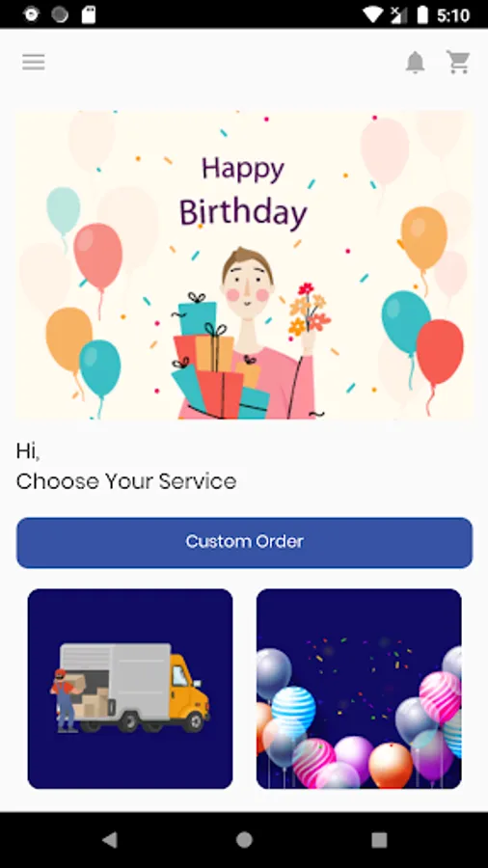Tap the Custom Order button

pos(245,542)
